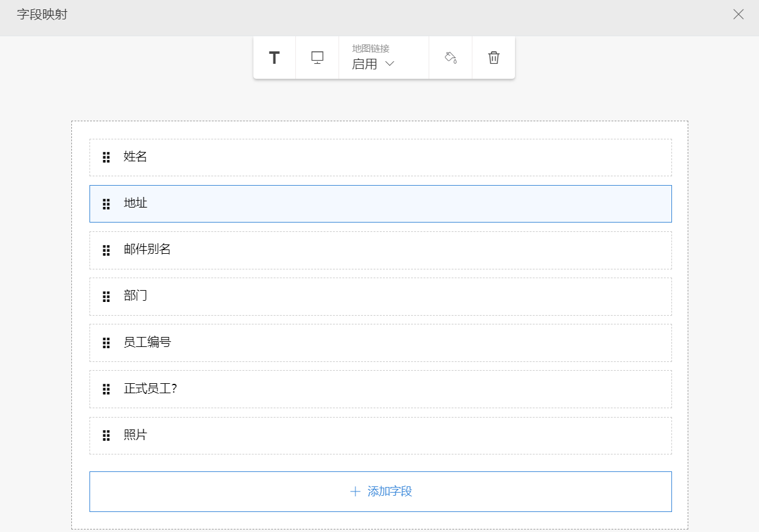
Task: Click drag handle icon beside 地址
Action: [106, 204]
